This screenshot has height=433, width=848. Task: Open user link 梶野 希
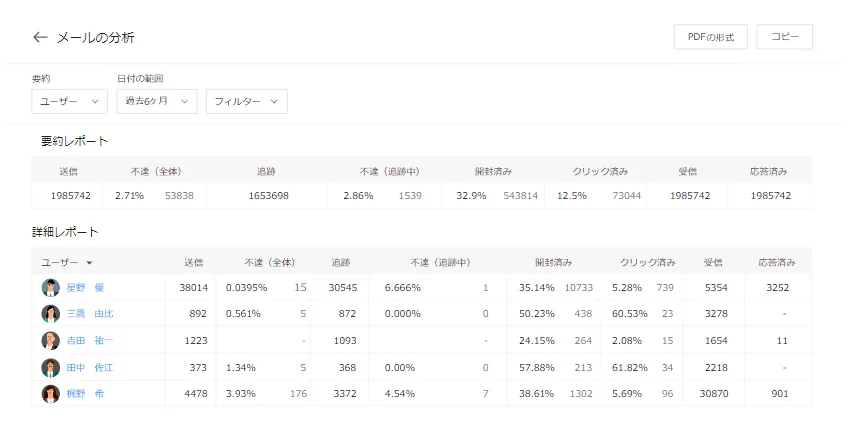[85, 394]
